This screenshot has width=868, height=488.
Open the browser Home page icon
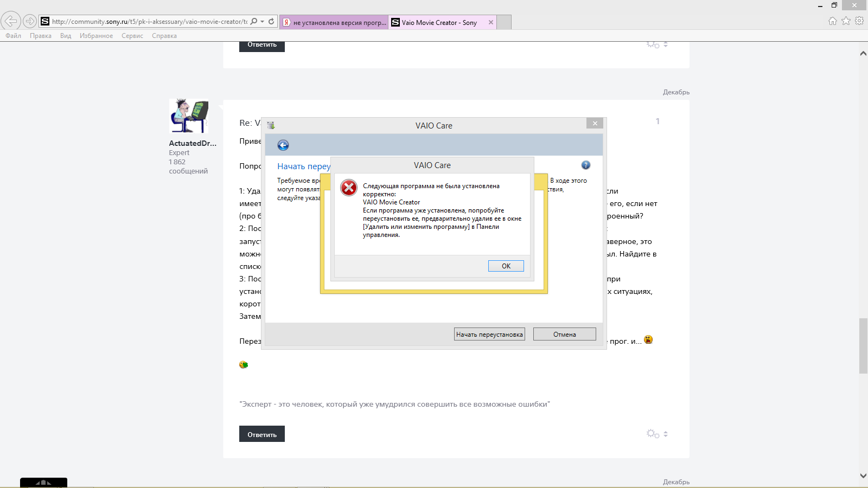point(833,21)
